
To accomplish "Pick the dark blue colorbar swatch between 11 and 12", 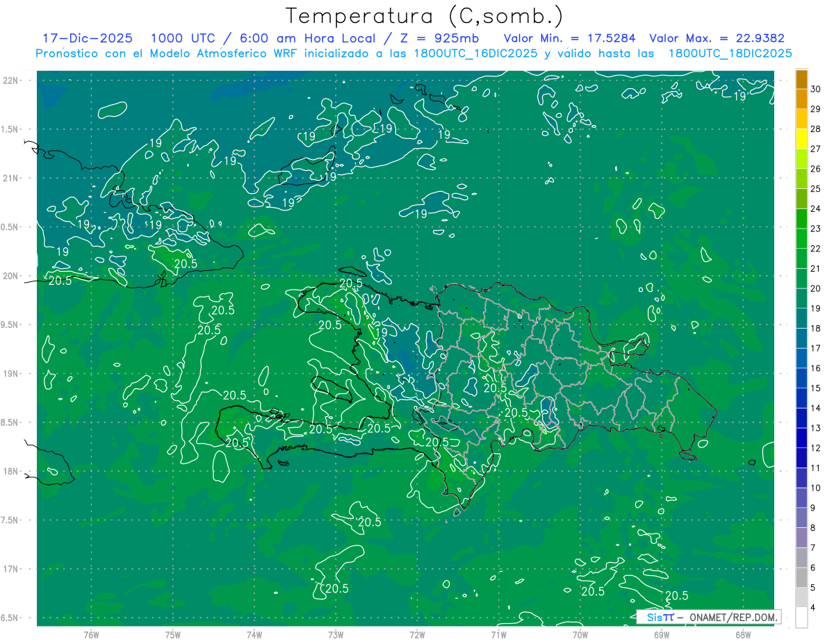I will (801, 459).
